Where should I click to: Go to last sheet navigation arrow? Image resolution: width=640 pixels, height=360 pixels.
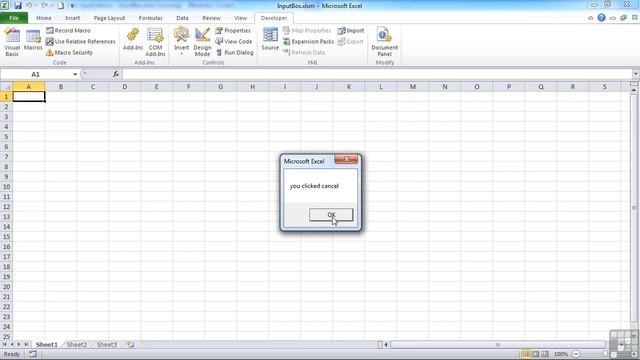click(x=26, y=345)
